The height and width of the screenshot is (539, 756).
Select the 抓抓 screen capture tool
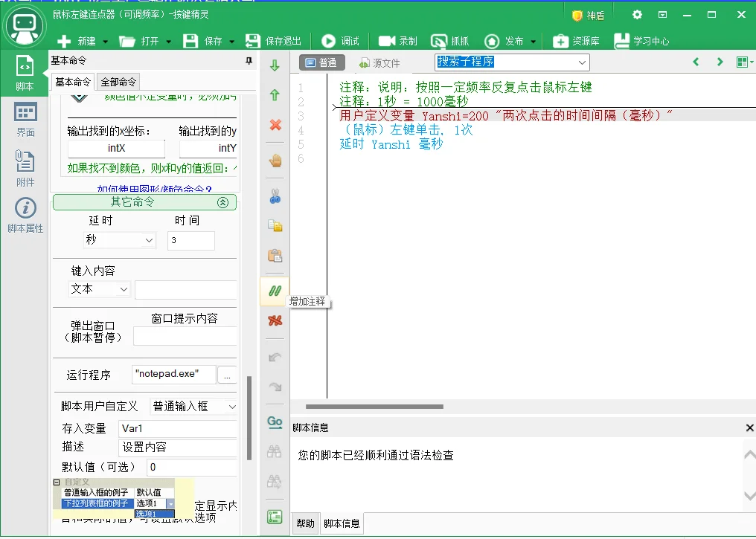point(449,41)
